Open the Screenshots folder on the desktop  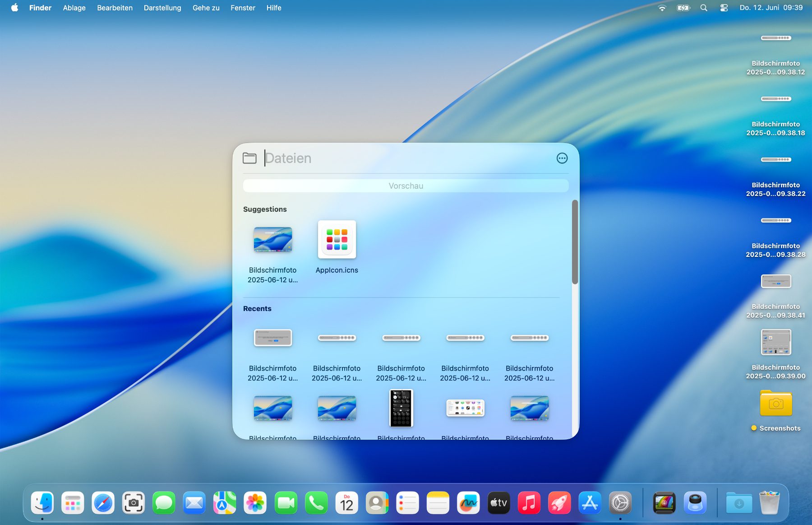point(775,404)
